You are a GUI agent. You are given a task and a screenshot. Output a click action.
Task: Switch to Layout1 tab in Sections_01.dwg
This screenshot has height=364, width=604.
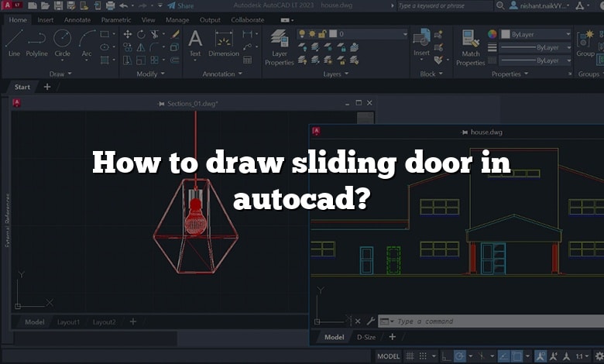pos(68,322)
